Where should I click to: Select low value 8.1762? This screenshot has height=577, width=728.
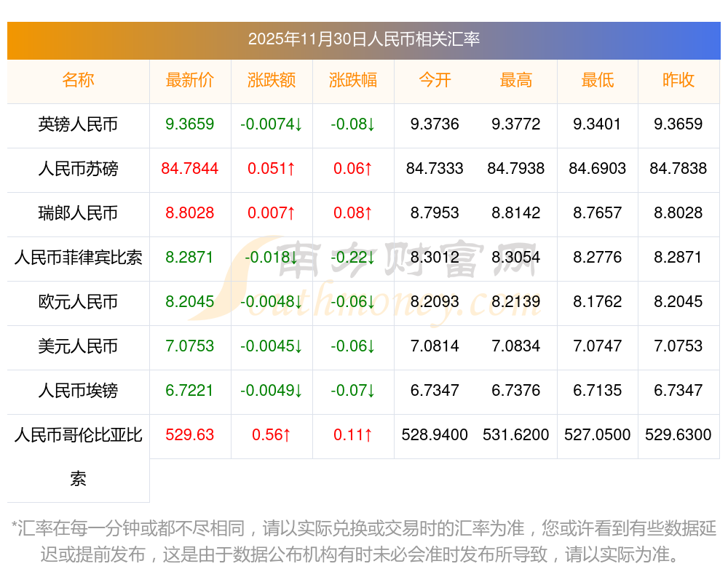click(597, 302)
